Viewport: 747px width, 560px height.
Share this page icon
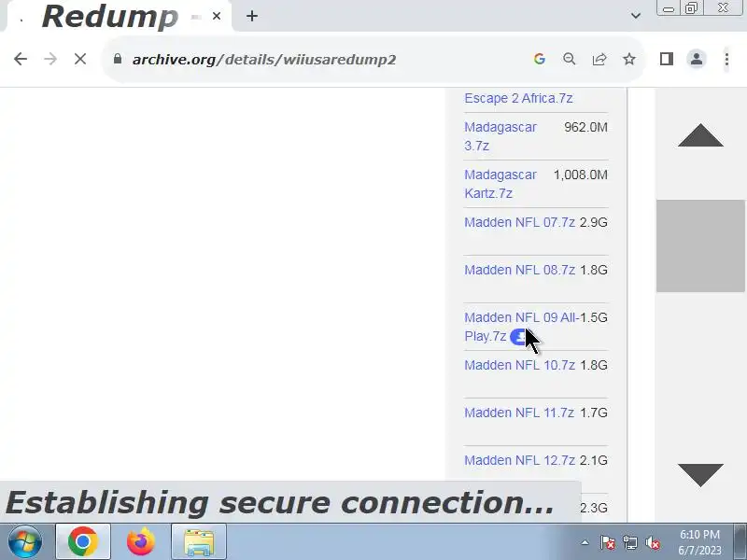(x=599, y=59)
